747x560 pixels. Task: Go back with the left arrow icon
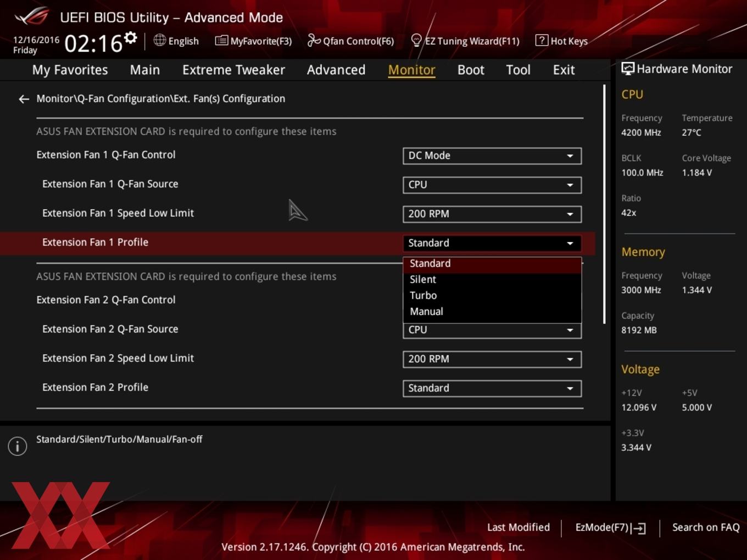coord(24,99)
